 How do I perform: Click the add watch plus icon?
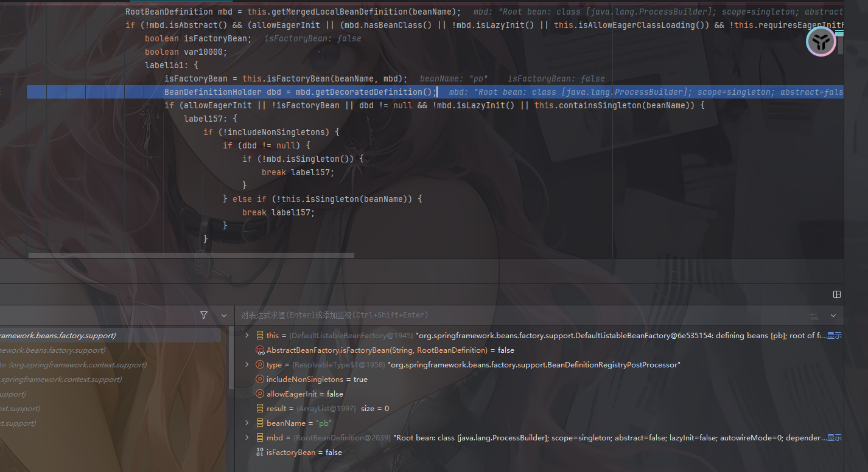click(813, 315)
